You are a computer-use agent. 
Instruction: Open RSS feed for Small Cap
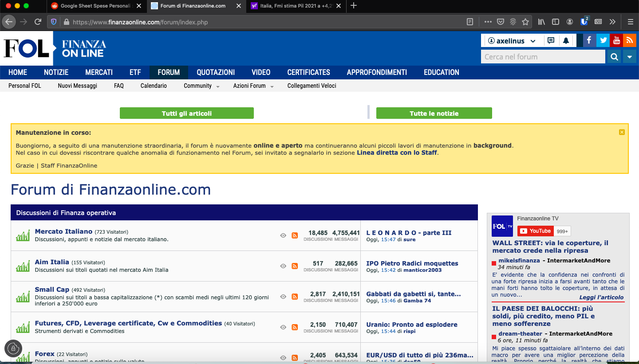(295, 297)
